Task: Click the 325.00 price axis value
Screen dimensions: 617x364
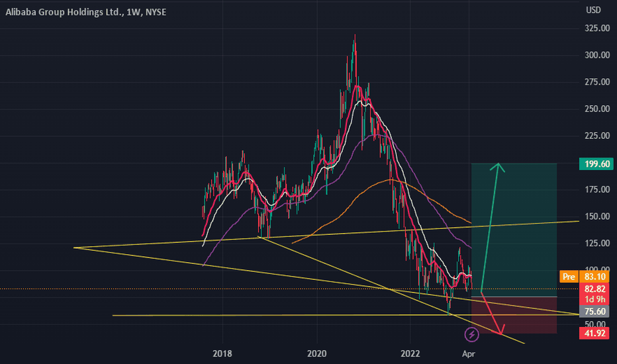Action: 597,28
